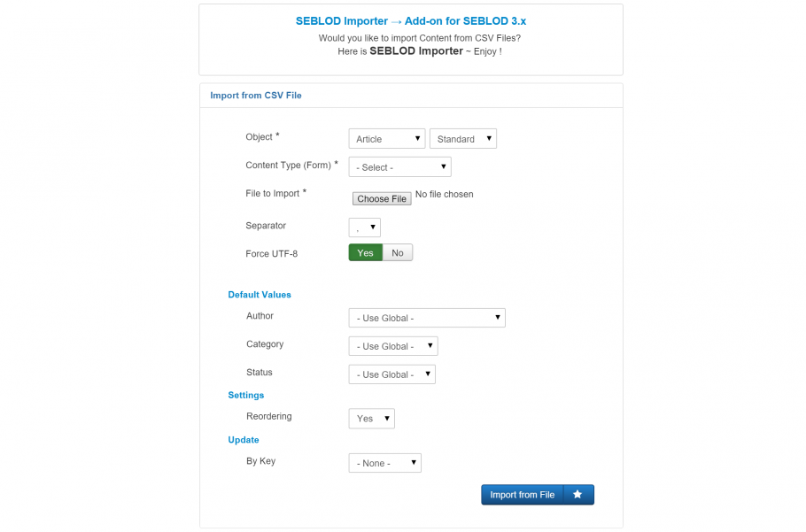The height and width of the screenshot is (532, 806).
Task: Click the Category field label
Action: click(265, 344)
